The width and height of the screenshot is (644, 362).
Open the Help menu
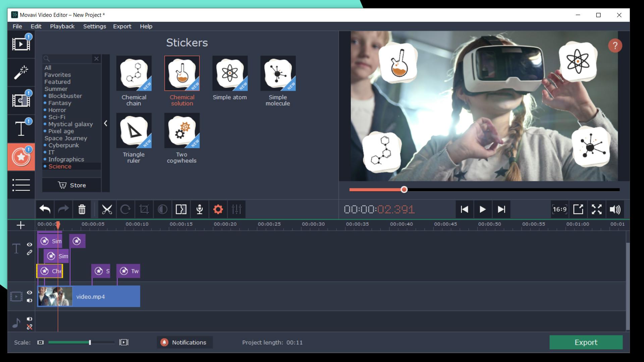(x=146, y=26)
